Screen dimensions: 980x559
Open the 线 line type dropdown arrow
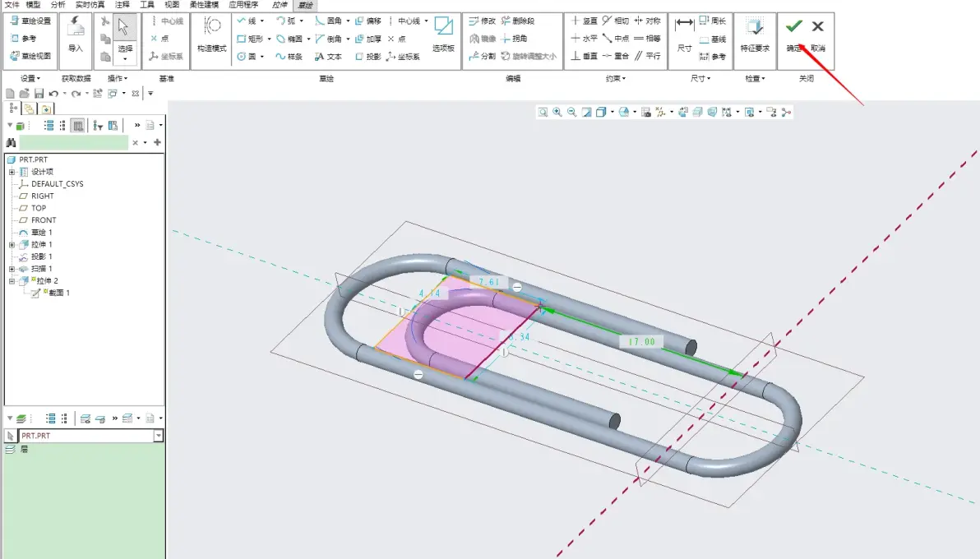click(262, 21)
